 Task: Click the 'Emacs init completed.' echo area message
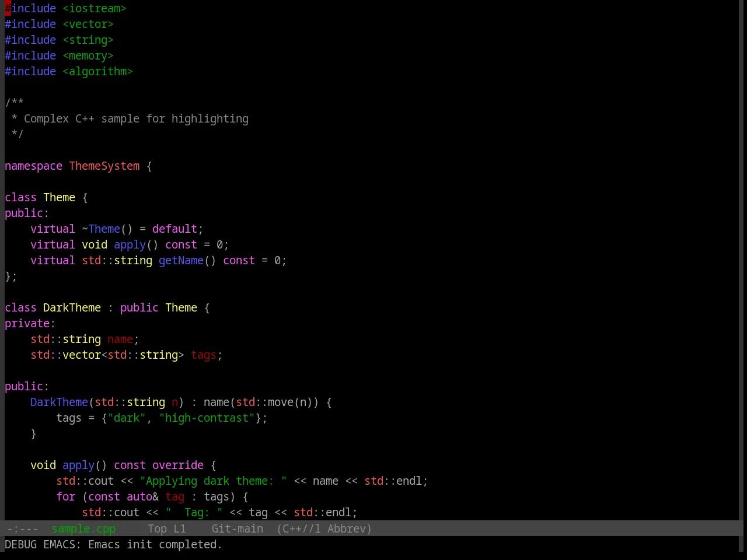pyautogui.click(x=155, y=544)
